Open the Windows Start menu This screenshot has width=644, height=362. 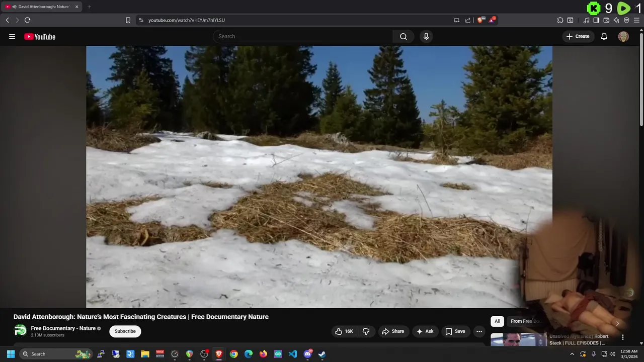click(11, 354)
